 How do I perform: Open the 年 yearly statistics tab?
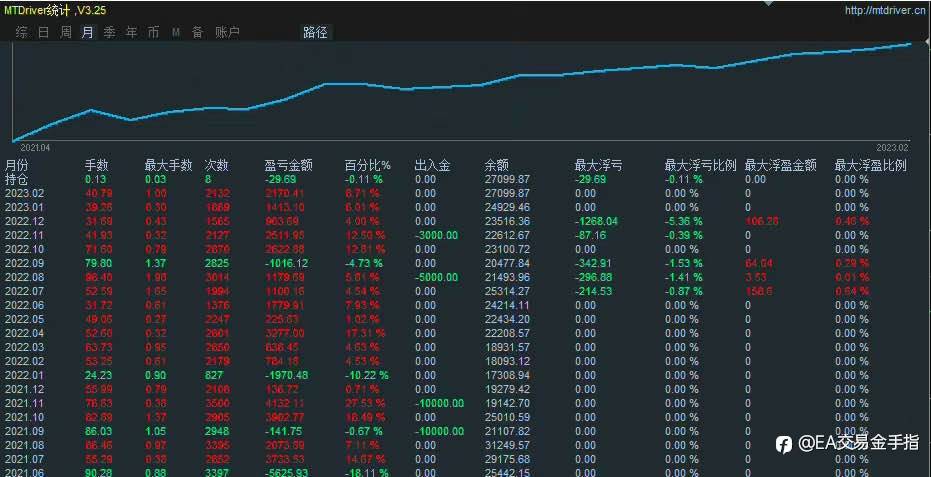(x=131, y=33)
